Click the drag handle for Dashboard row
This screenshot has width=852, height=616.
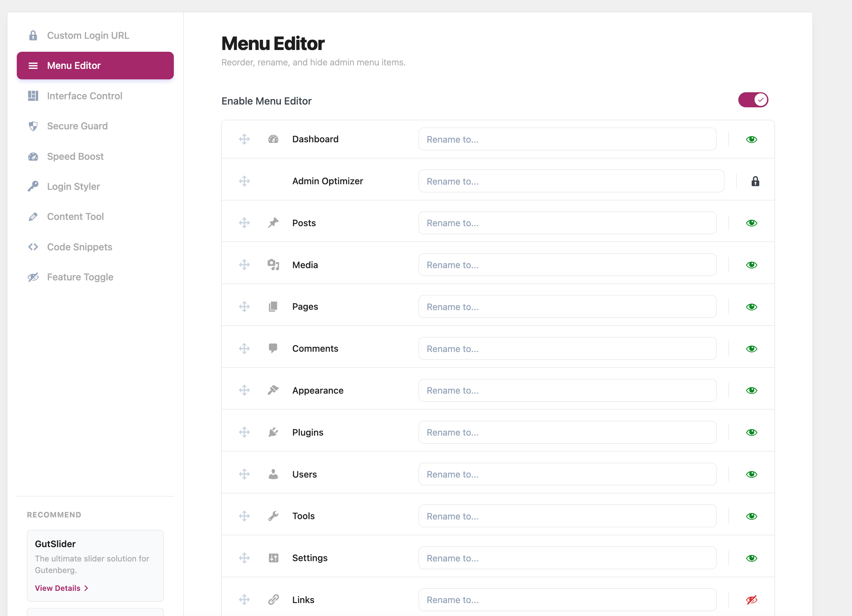[244, 139]
